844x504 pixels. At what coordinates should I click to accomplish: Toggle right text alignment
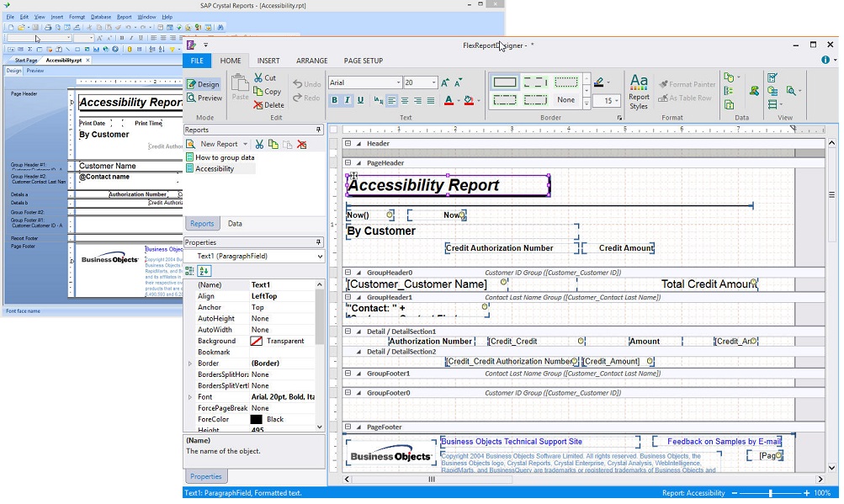[417, 100]
